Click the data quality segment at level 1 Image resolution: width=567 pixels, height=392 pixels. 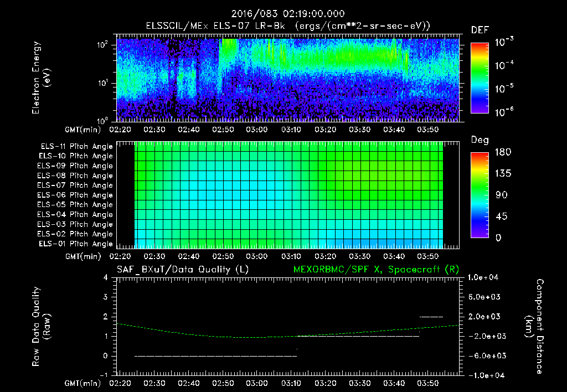358,336
